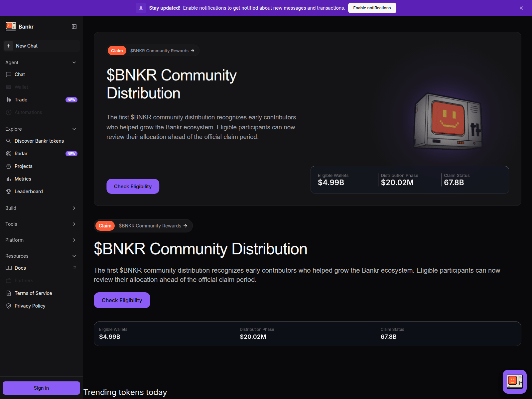Open the Radar page
Screen dimensions: 532x399
pos(41,154)
